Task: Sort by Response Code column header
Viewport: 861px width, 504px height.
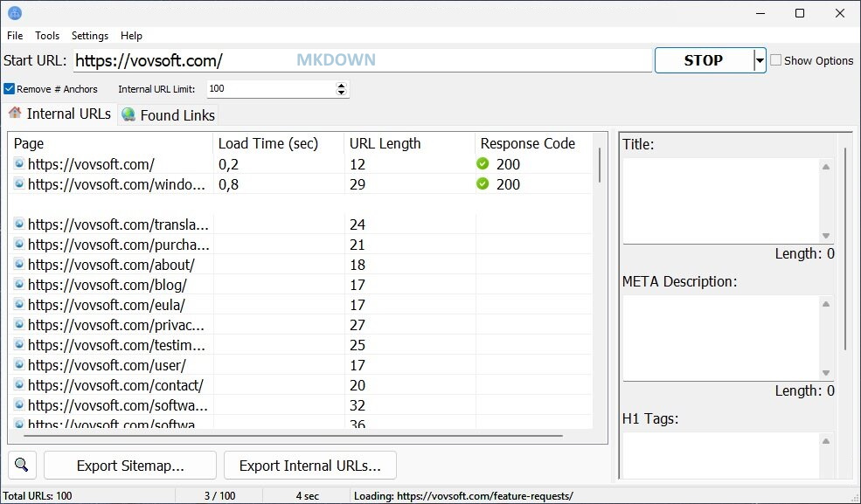Action: [534, 143]
